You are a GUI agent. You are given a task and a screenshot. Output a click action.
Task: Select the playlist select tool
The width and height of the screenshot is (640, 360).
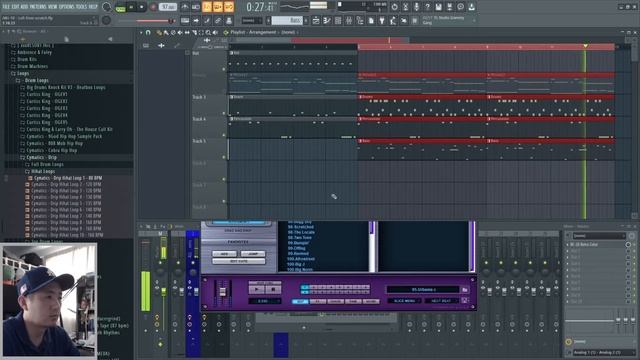(201, 32)
